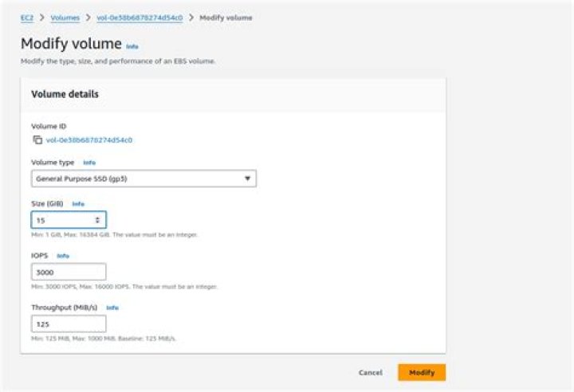Click the Volume type dropdown arrow
The image size is (574, 392).
(247, 178)
